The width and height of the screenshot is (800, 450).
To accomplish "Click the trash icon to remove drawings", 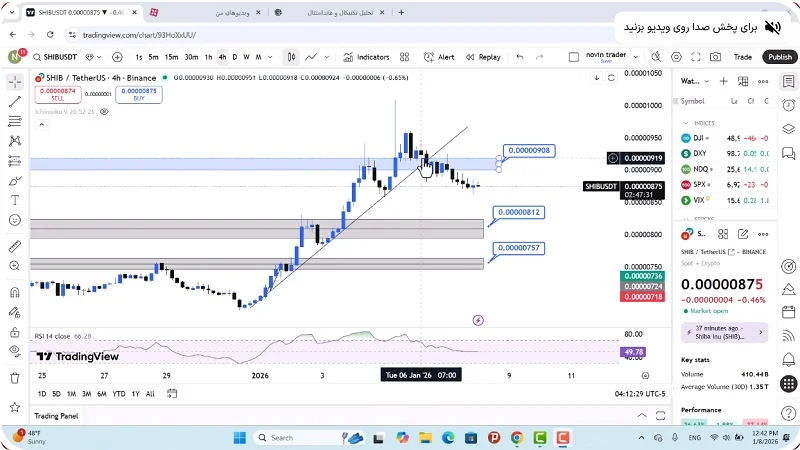I will point(15,378).
